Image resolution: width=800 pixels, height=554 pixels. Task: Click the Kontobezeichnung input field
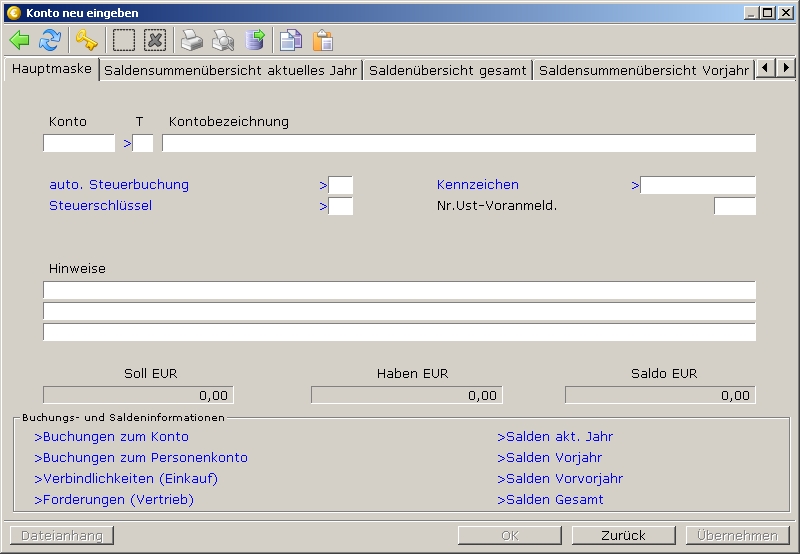(458, 143)
